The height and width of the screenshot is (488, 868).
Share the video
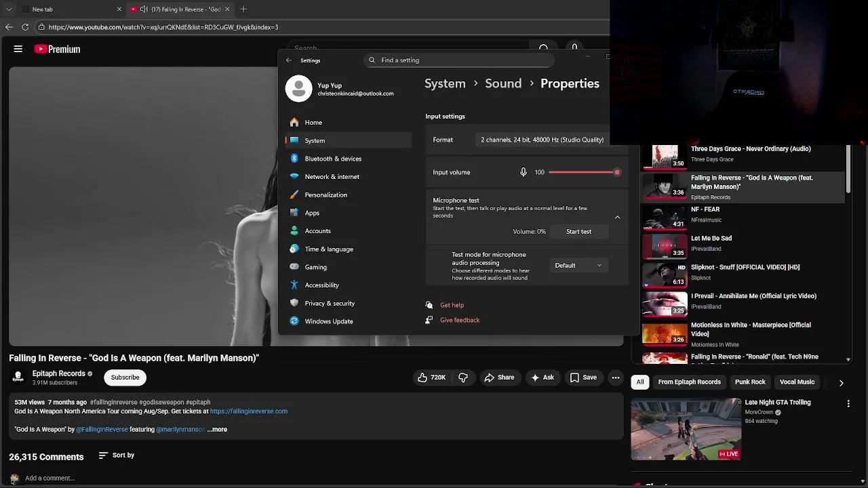tap(498, 378)
